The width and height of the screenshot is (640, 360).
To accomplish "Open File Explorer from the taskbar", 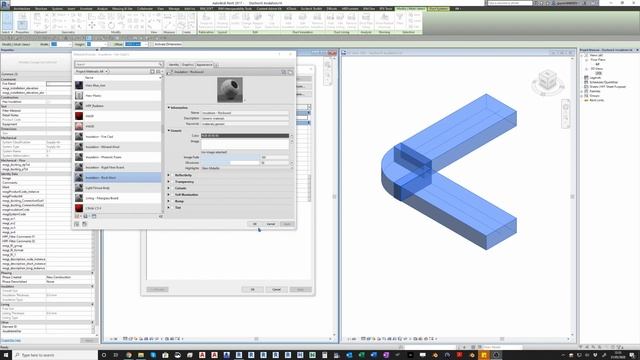I will click(141, 355).
